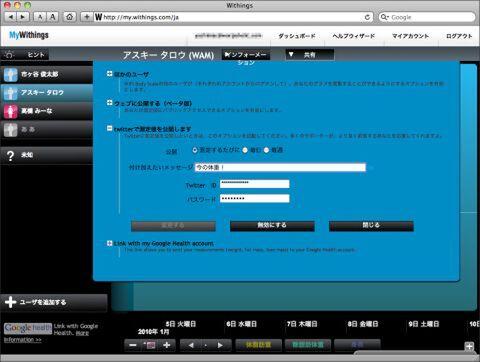The image size is (480, 362).
Task: Open the ヘルプウィザード menu
Action: (354, 36)
